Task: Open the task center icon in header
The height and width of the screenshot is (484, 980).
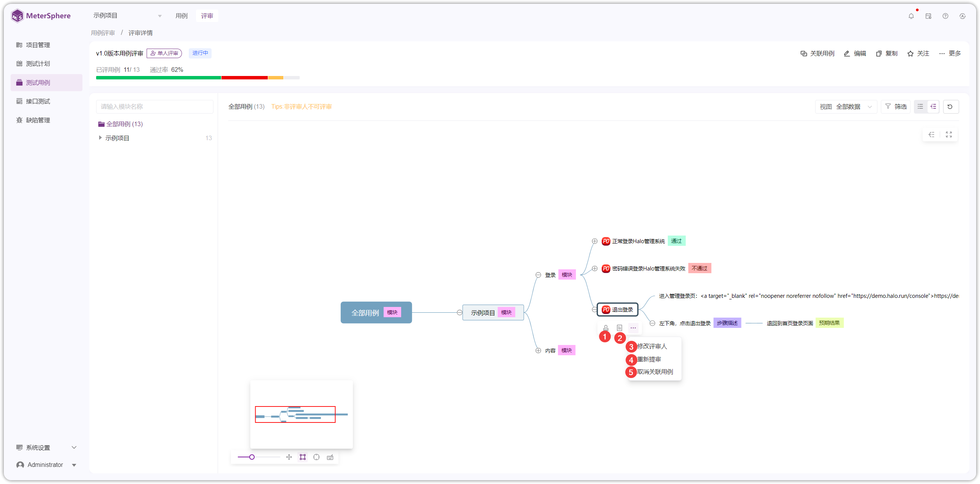Action: (x=928, y=16)
